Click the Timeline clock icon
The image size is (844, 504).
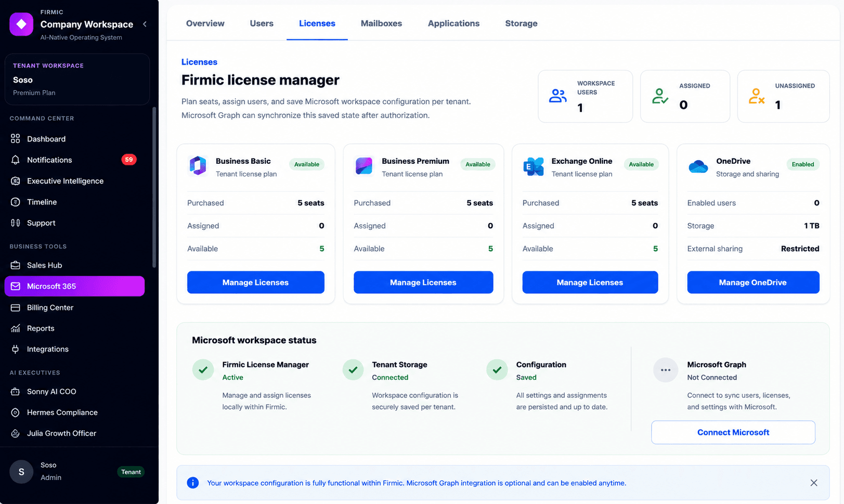pos(16,202)
